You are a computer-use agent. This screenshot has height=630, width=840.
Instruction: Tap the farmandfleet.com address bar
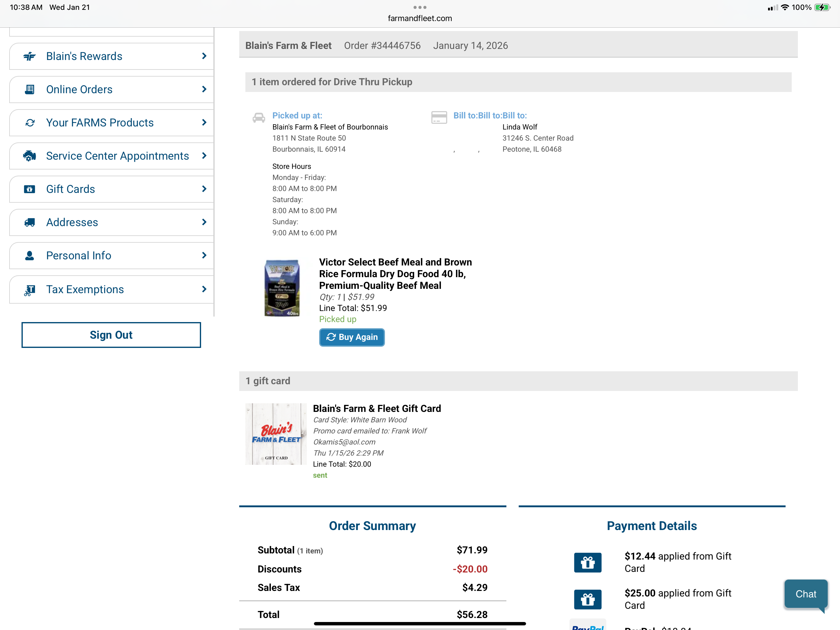pos(420,18)
